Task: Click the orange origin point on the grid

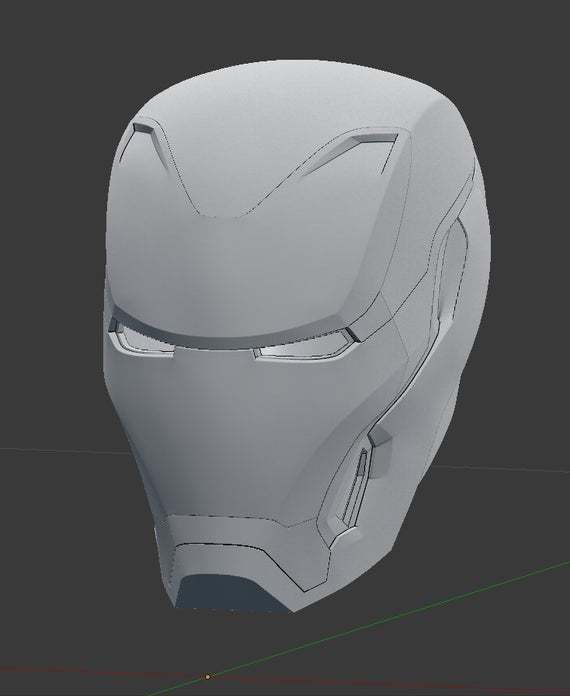Action: pos(207,677)
